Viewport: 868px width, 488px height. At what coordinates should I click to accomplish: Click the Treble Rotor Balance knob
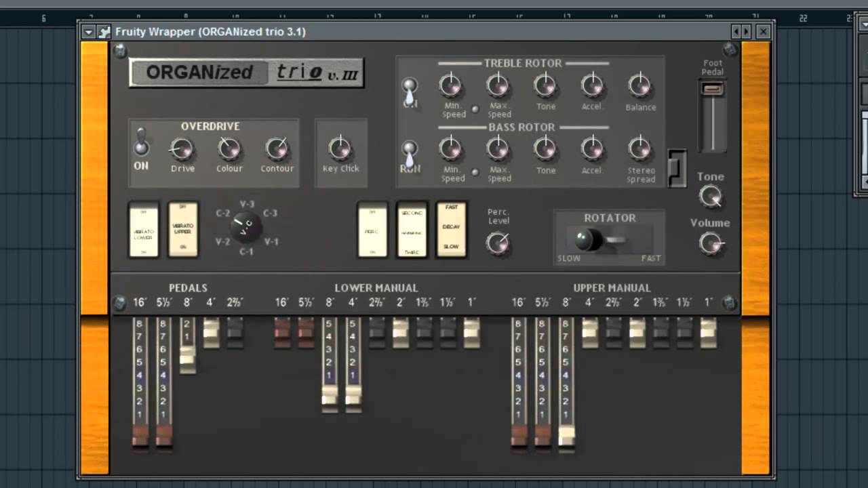click(639, 85)
